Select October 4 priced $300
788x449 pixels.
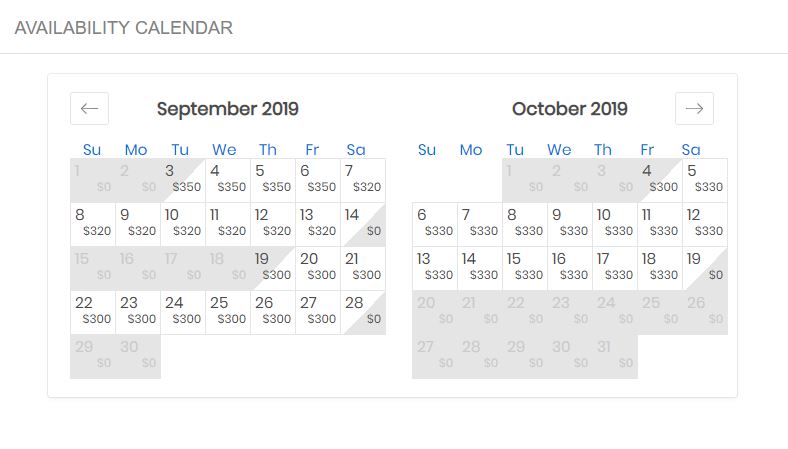pos(659,180)
